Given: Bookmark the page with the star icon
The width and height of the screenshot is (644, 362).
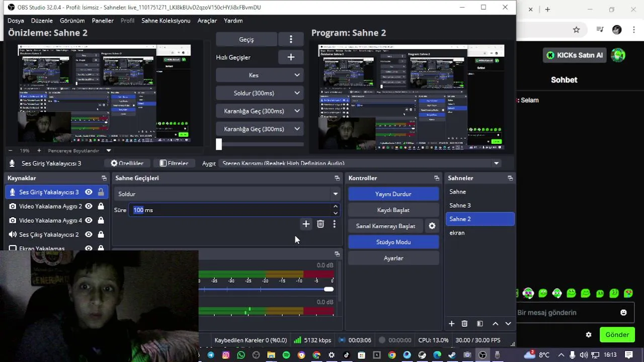Looking at the screenshot, I should point(577,30).
